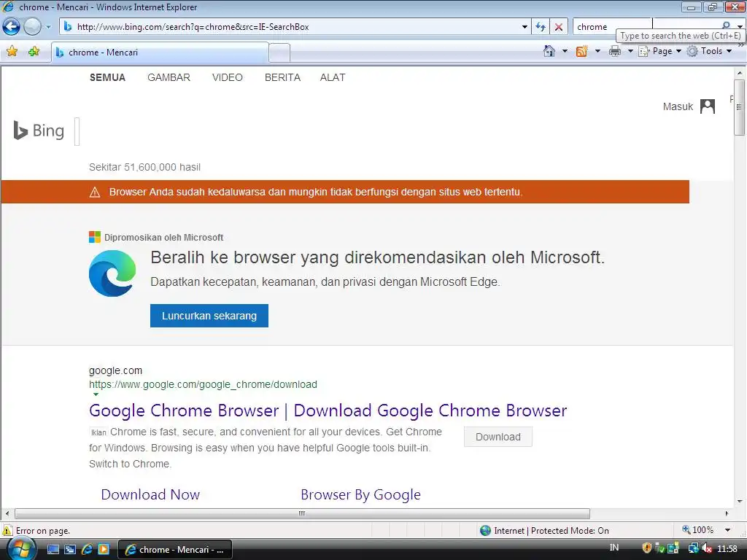The height and width of the screenshot is (560, 747).
Task: Click the Print icon
Action: [x=615, y=51]
